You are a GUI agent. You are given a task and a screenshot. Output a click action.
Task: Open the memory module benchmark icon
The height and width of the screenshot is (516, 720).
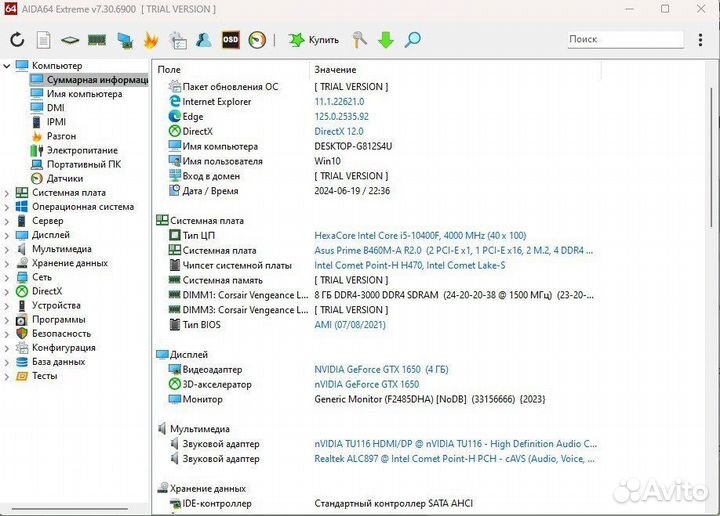[97, 40]
